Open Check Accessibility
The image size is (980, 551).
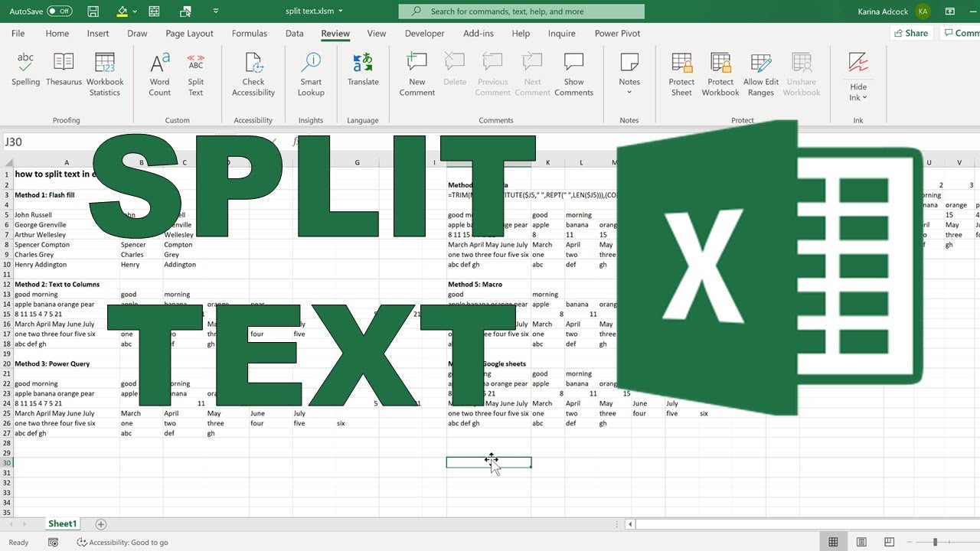click(x=253, y=75)
